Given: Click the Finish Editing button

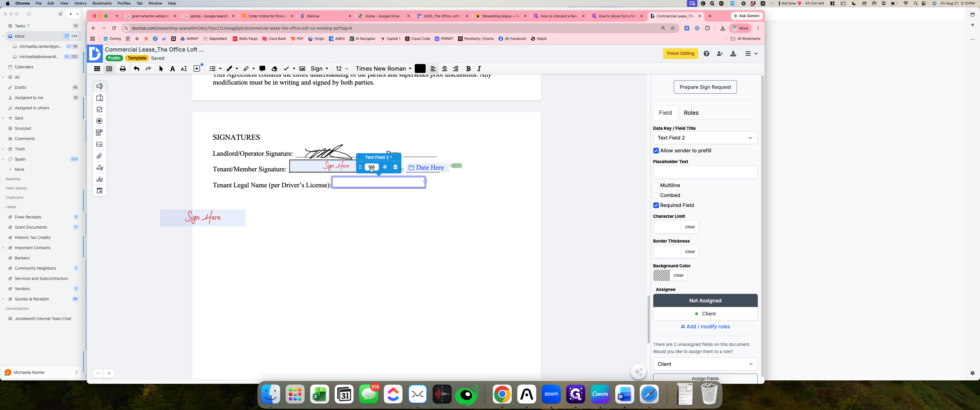Looking at the screenshot, I should (680, 54).
